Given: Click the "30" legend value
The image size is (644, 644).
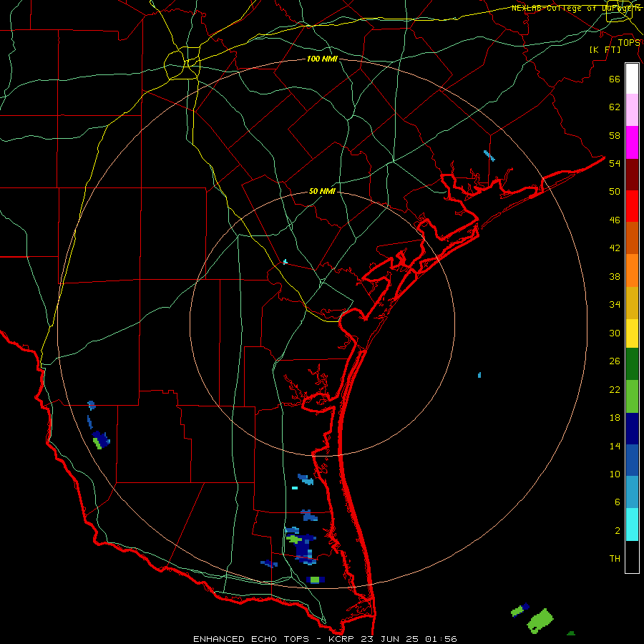Looking at the screenshot, I should click(x=615, y=333).
